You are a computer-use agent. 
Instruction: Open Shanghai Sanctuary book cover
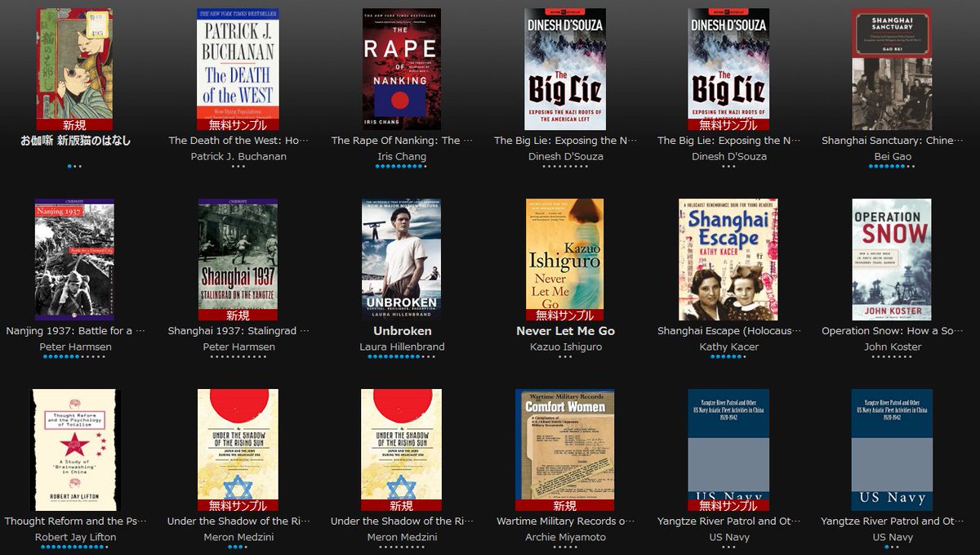[x=892, y=69]
